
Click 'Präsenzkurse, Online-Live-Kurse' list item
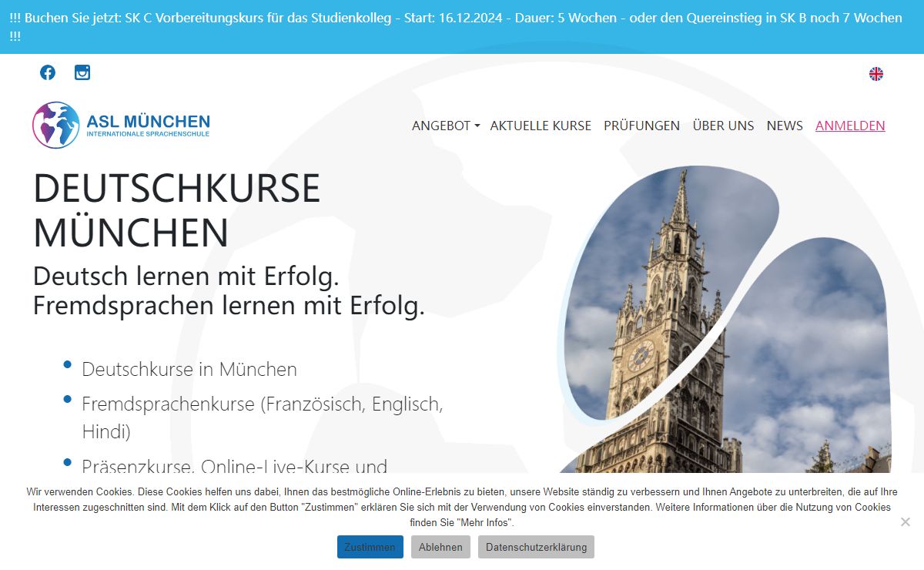(235, 464)
